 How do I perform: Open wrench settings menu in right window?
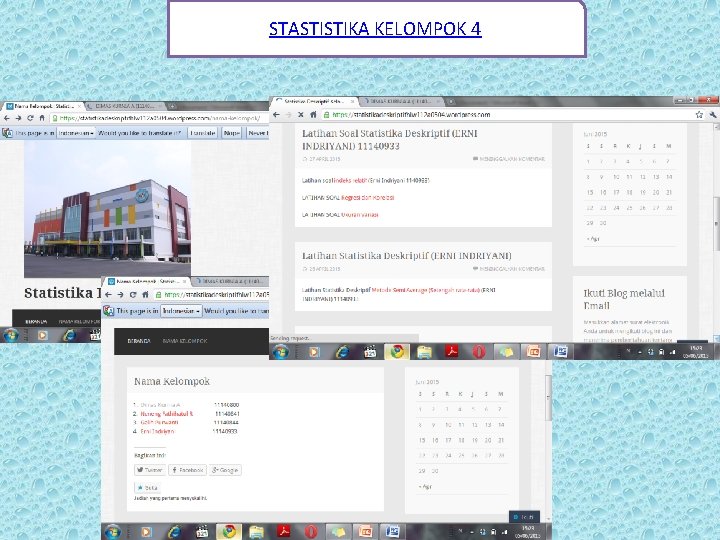(713, 115)
